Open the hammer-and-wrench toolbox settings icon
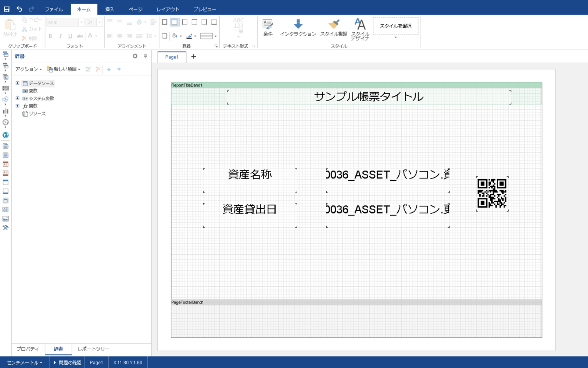Screen dimensions: 588x368 6,228
